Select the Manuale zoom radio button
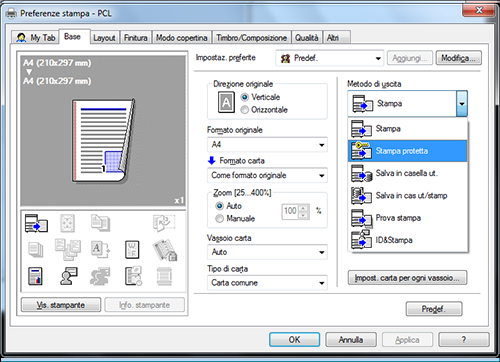500x362 pixels. click(219, 219)
